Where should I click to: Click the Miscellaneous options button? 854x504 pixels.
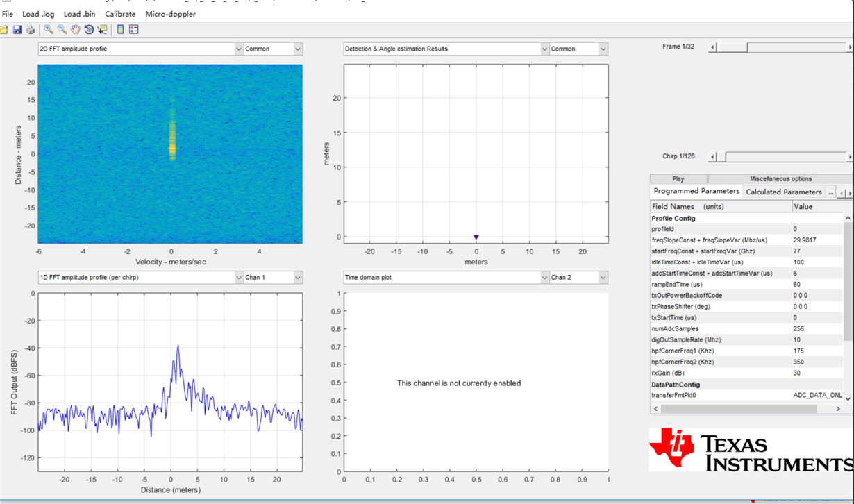(780, 178)
